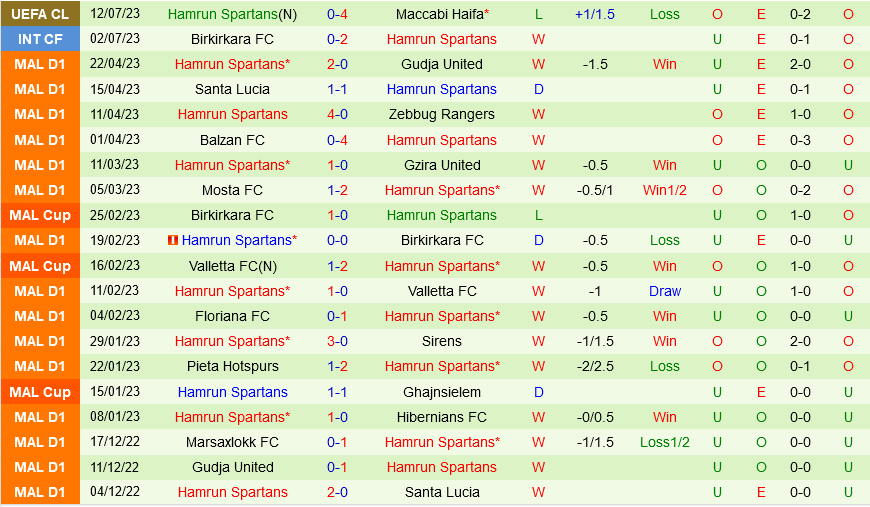Open the Pieta Hotspurs team page
The width and height of the screenshot is (870, 507).
pyautogui.click(x=232, y=366)
